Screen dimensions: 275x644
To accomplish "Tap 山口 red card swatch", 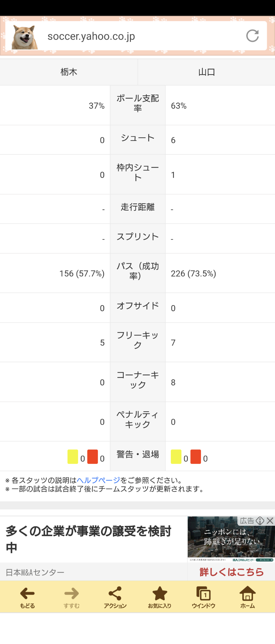I will [x=196, y=457].
